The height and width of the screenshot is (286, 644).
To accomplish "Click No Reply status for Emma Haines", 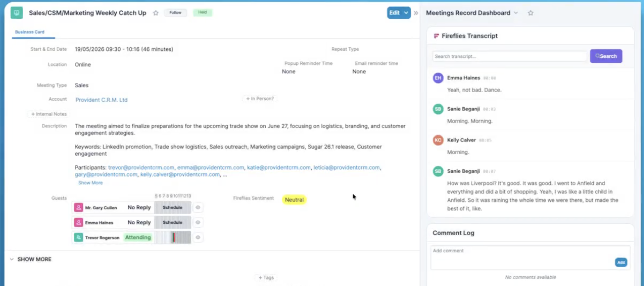I will click(x=139, y=222).
